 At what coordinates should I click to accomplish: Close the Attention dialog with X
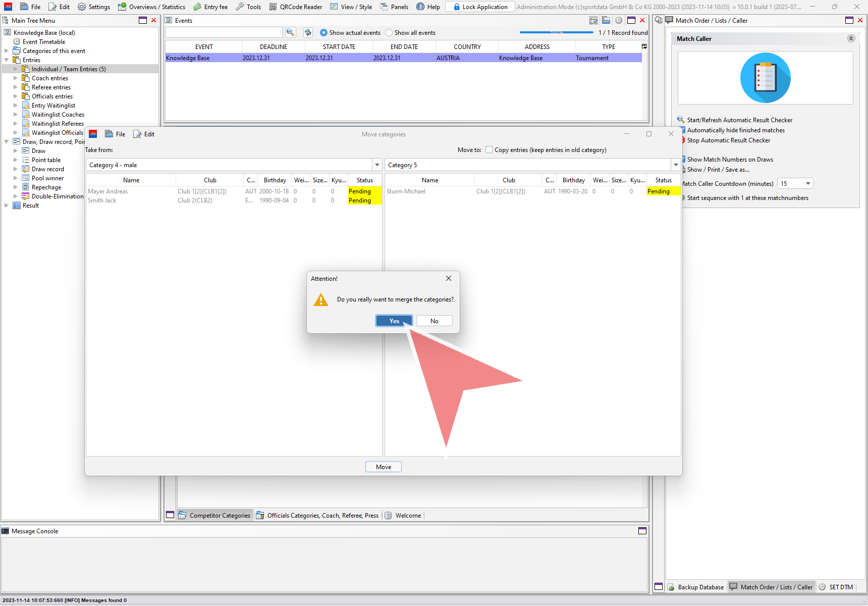coord(449,278)
